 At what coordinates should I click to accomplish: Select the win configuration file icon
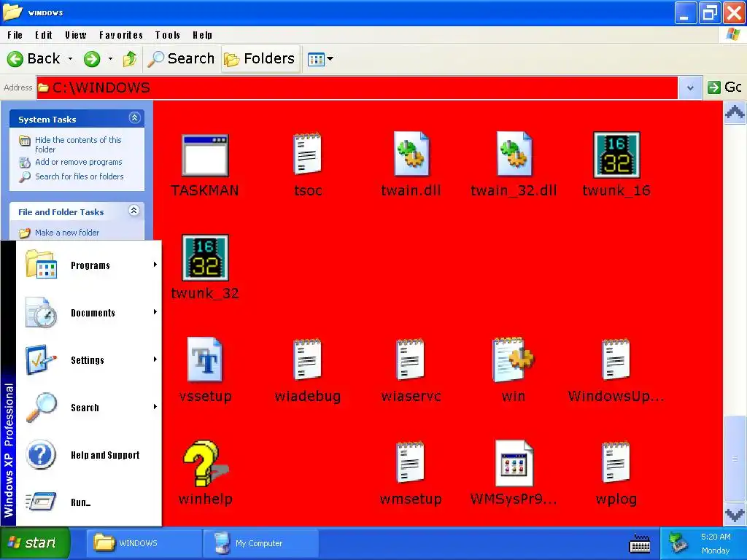coord(514,359)
